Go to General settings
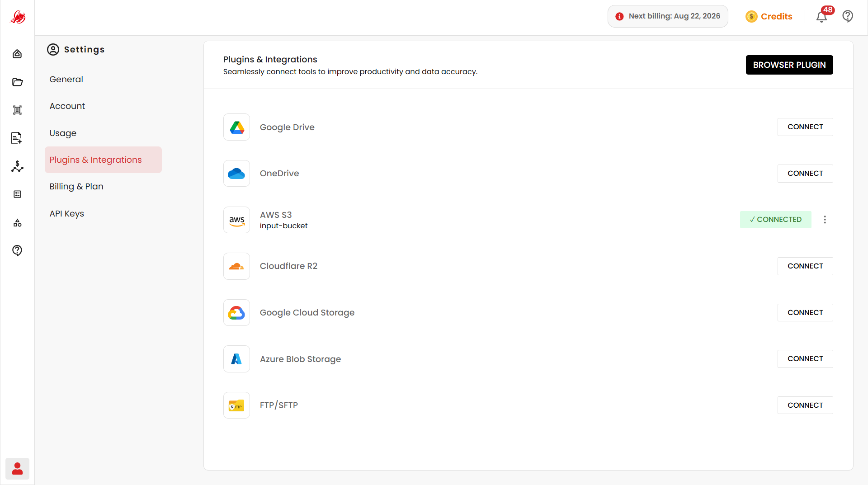 click(x=66, y=79)
